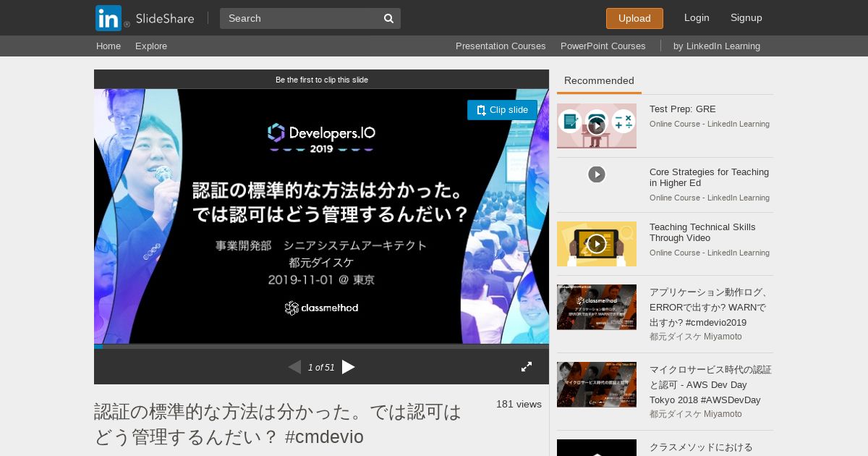
Task: Click the Upload button
Action: 634,19
